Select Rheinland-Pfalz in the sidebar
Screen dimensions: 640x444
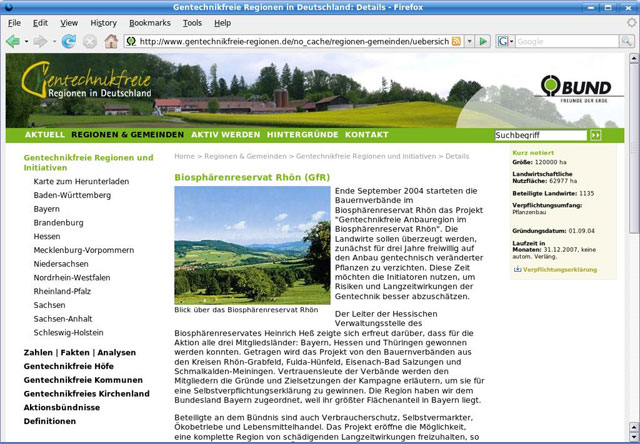(x=62, y=291)
